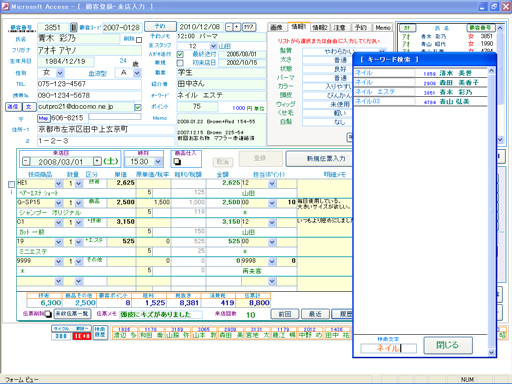Click the クリア button beside reservation date
Viewport: 512px width, 384px height.
pyautogui.click(x=249, y=27)
